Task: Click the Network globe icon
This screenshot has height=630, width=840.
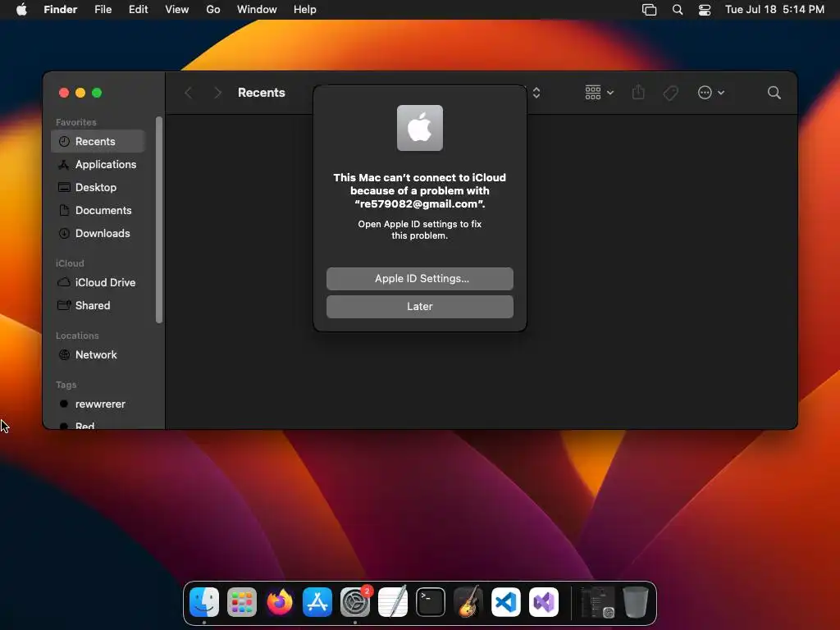Action: [64, 354]
